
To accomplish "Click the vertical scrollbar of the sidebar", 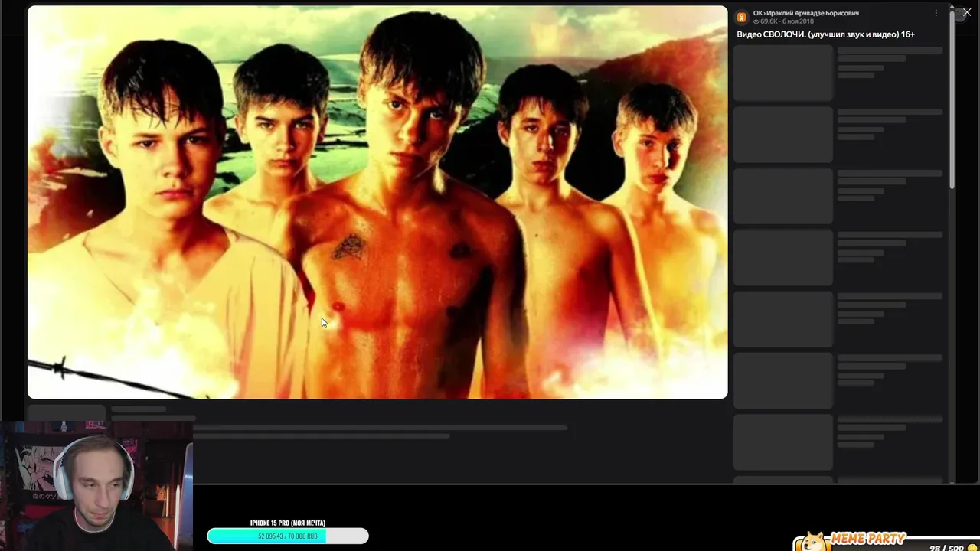I will click(952, 99).
